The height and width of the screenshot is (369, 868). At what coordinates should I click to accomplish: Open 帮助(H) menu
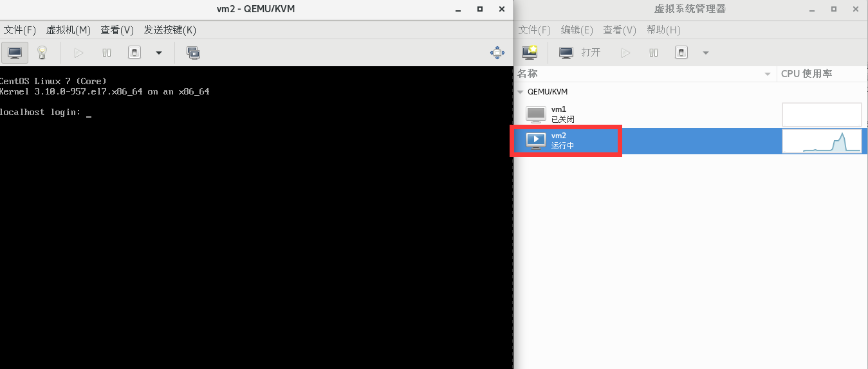click(x=663, y=30)
